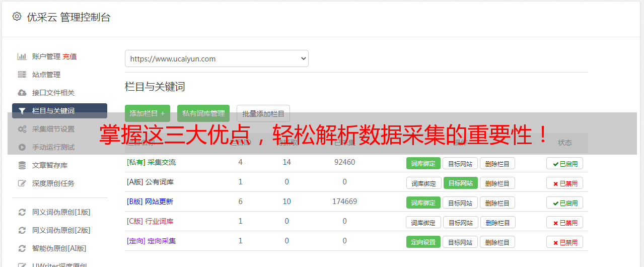Image resolution: width=644 pixels, height=267 pixels.
Task: Click the green 定向设置 button
Action: tap(423, 242)
